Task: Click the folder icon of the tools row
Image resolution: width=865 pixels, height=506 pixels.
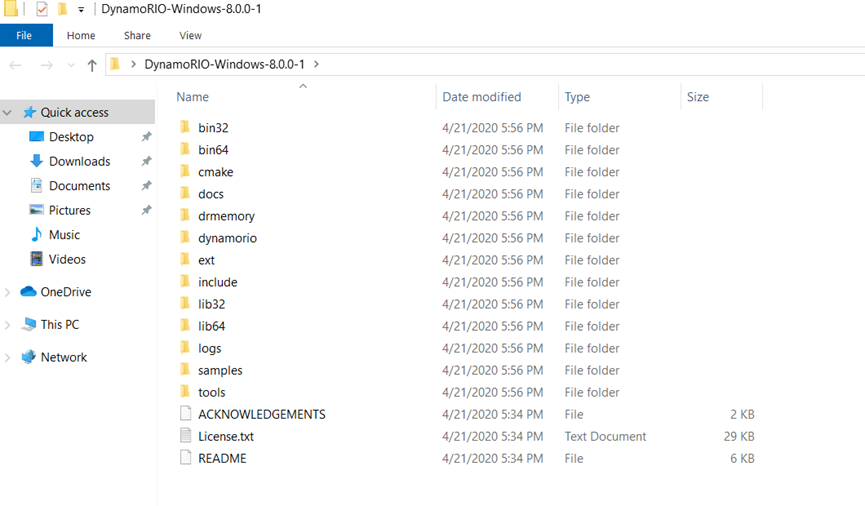Action: [185, 392]
